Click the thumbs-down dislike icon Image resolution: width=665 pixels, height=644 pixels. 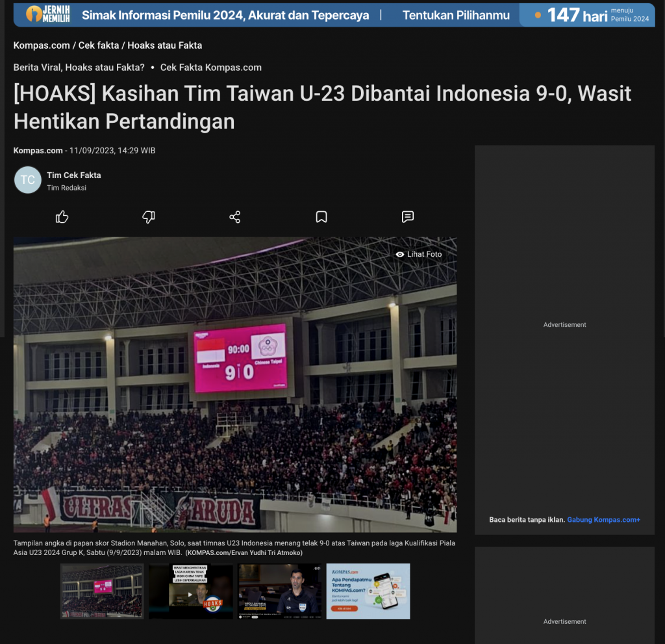pos(149,217)
